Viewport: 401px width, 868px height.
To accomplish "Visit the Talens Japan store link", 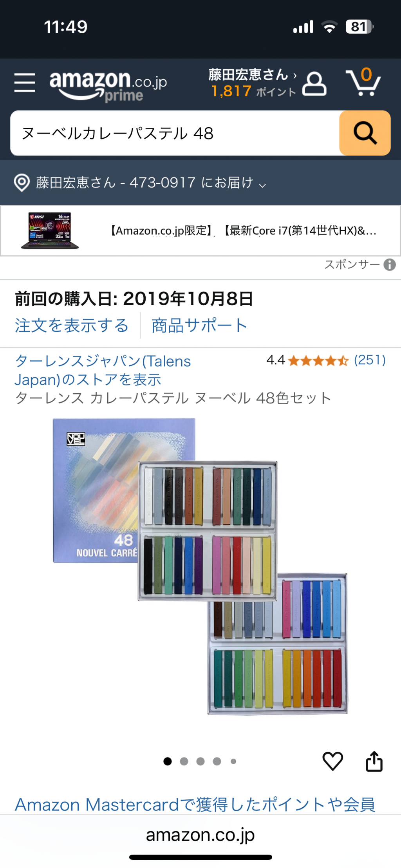I will coord(103,370).
